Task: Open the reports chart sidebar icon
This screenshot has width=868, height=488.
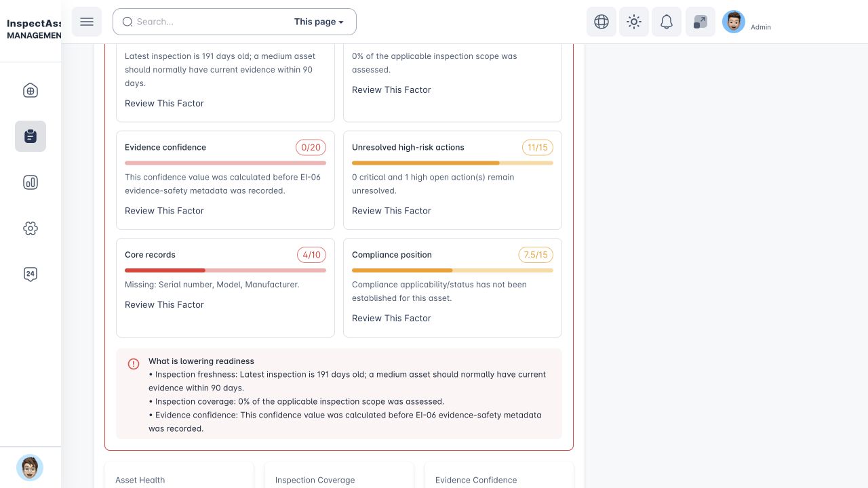Action: (31, 182)
